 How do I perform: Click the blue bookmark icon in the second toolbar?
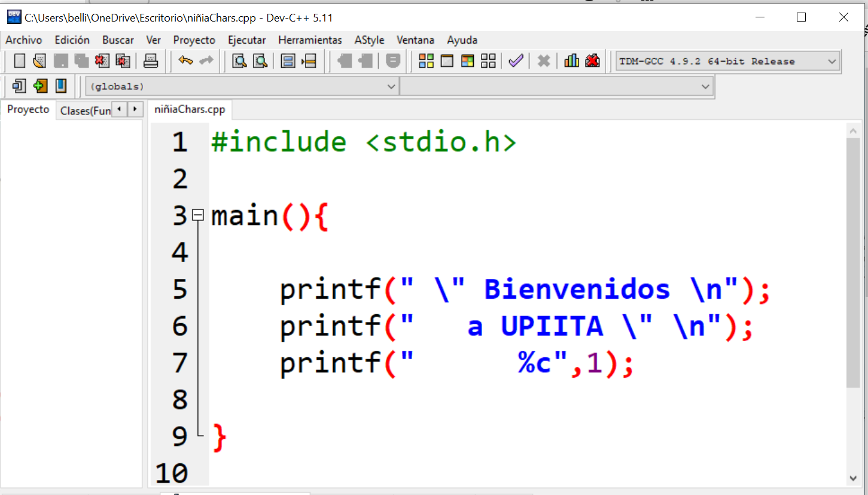pos(60,86)
